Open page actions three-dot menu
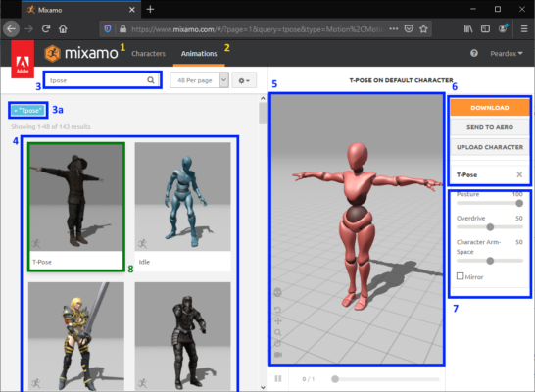Image resolution: width=535 pixels, height=392 pixels. pos(393,29)
